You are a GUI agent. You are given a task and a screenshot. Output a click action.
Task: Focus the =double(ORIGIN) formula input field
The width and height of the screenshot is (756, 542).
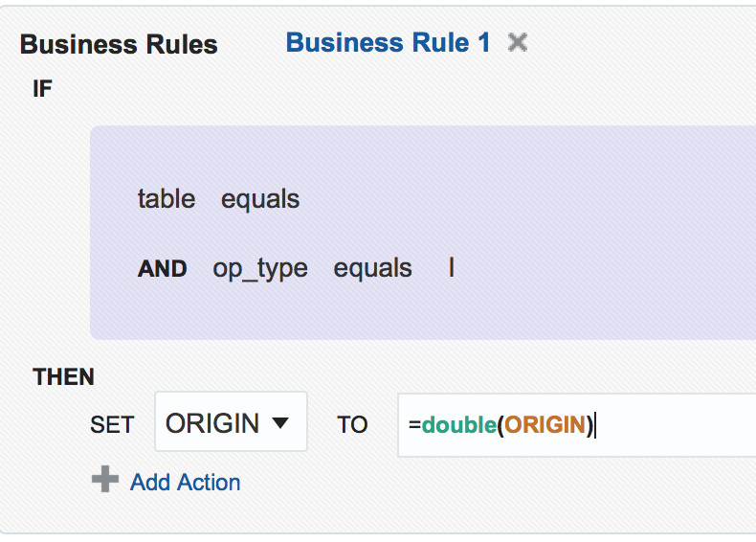[577, 425]
